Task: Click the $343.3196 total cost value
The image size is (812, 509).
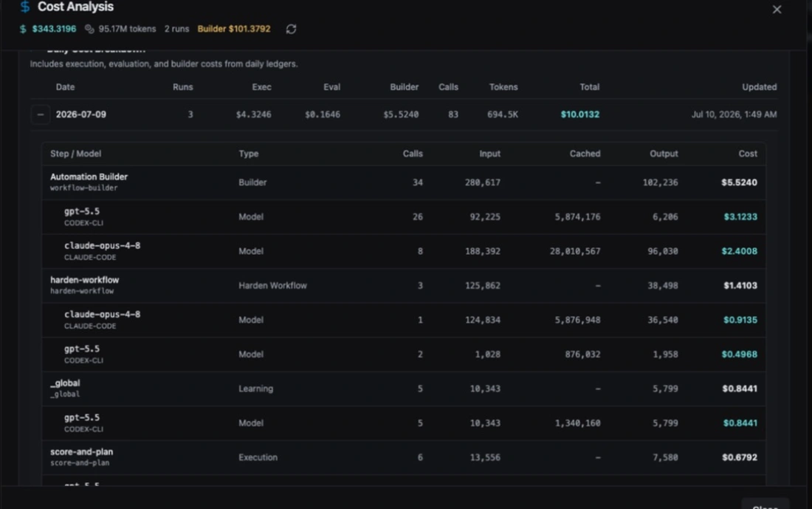Action: pos(54,29)
